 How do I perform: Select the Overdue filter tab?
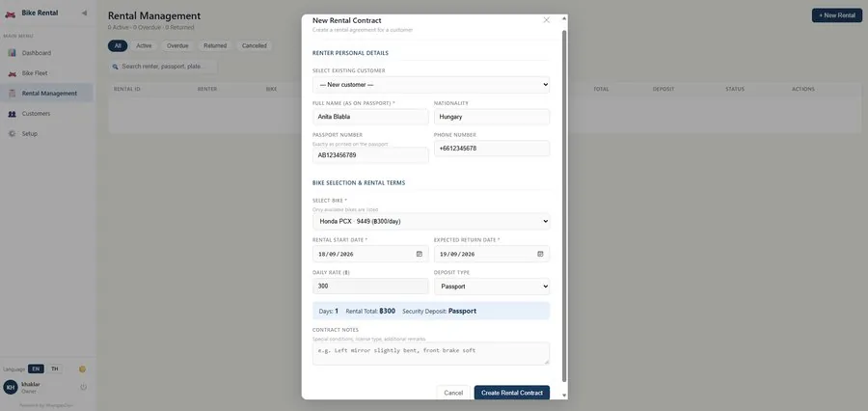pyautogui.click(x=177, y=46)
